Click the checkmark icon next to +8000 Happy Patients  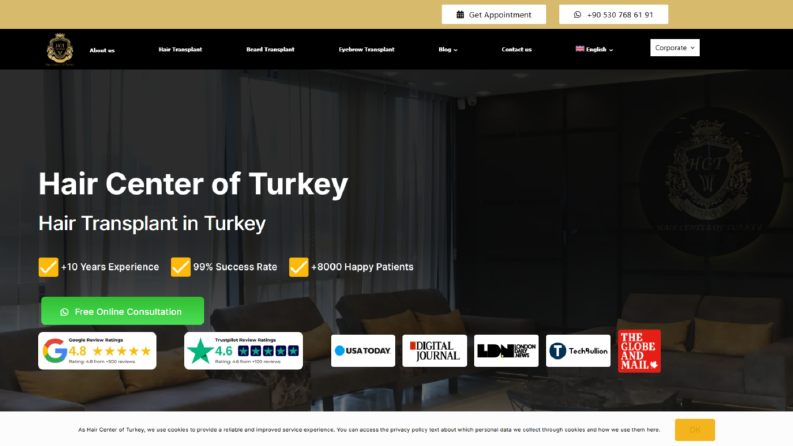[x=298, y=267]
